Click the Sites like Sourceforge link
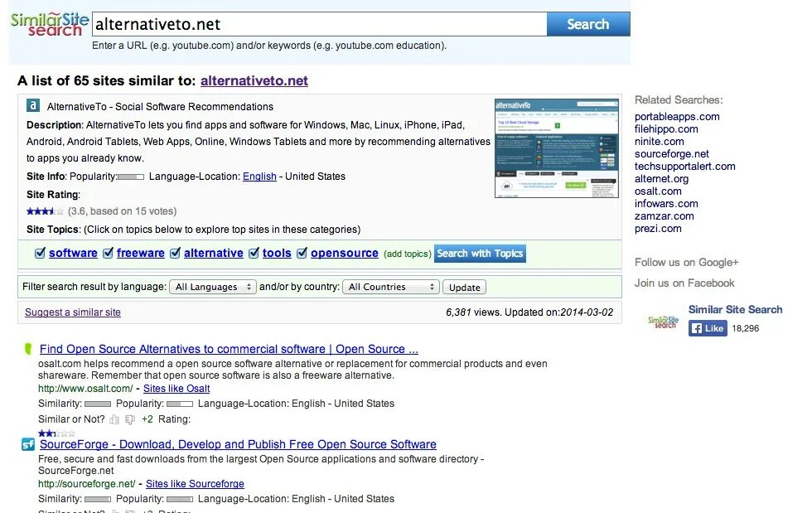 point(195,484)
